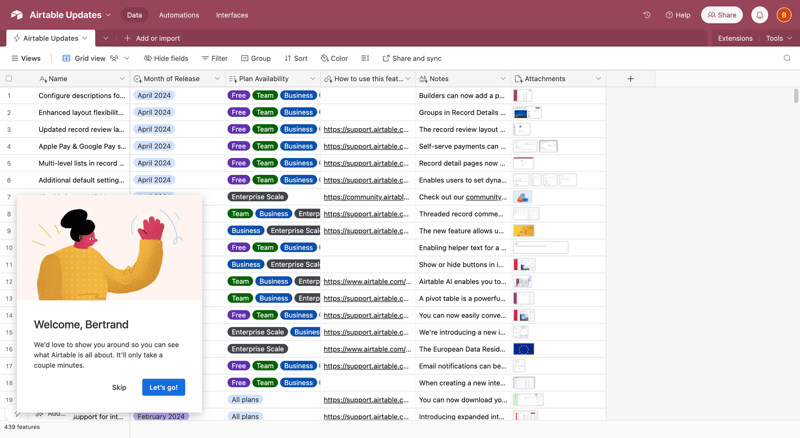Open the Grid view dropdown arrow
Screen dimensions: 800x438
127,58
